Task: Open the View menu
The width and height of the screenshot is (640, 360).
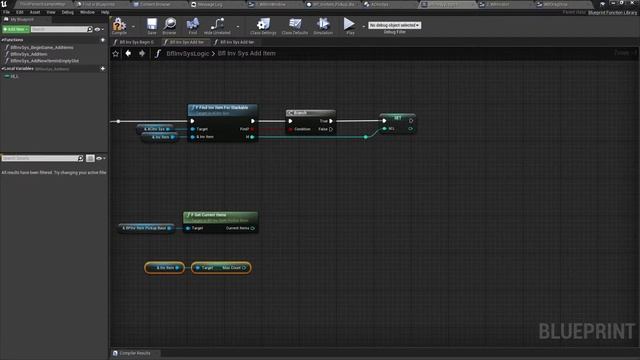Action: [51, 12]
